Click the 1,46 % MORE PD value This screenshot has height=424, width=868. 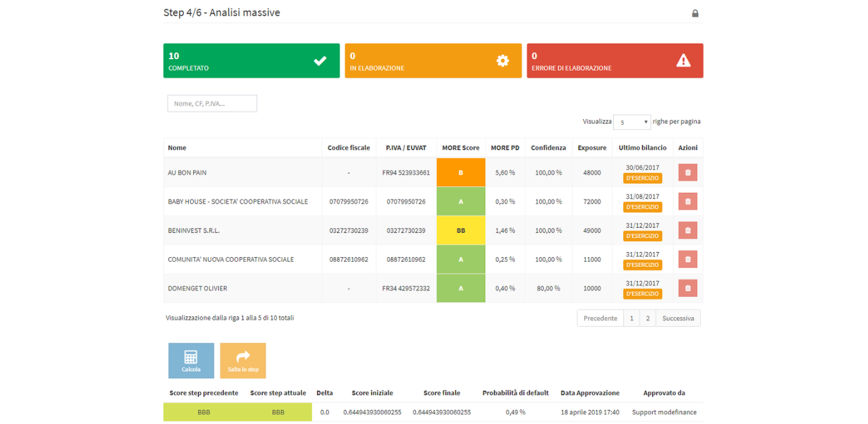pyautogui.click(x=505, y=230)
